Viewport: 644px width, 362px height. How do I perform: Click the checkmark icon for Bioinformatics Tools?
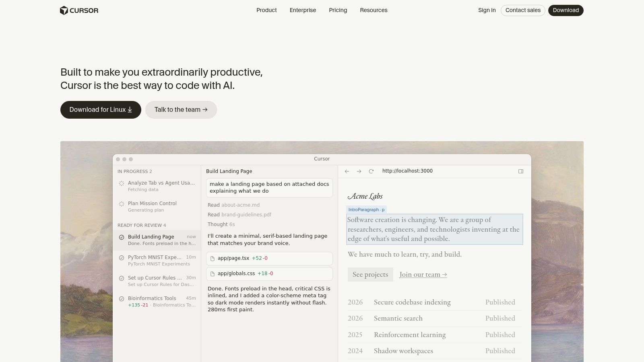click(x=122, y=299)
